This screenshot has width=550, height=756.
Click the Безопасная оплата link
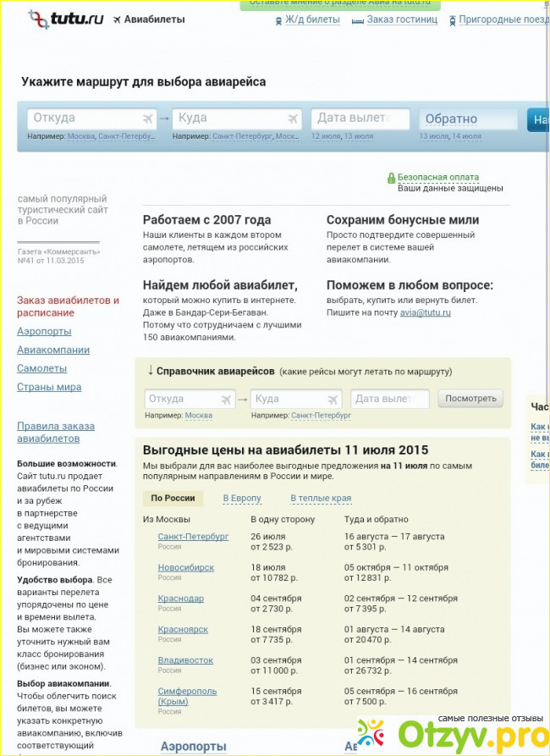(438, 178)
